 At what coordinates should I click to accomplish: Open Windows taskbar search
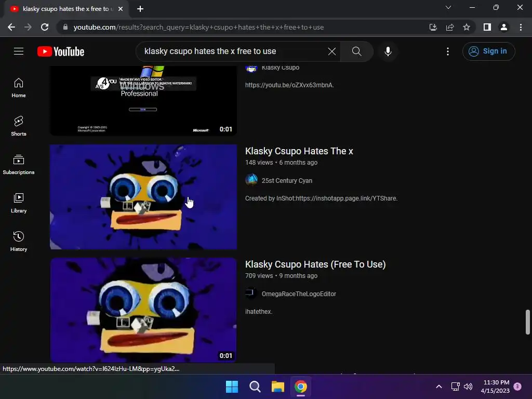[255, 387]
